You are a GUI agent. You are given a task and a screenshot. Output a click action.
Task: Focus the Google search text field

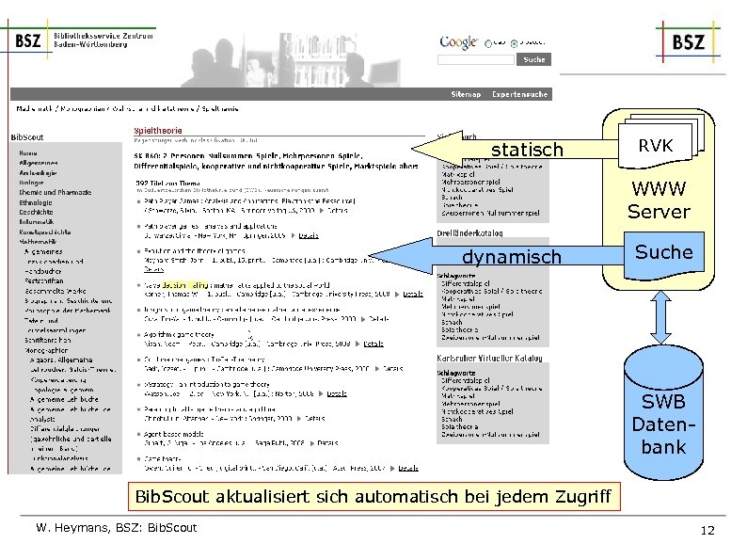(475, 59)
